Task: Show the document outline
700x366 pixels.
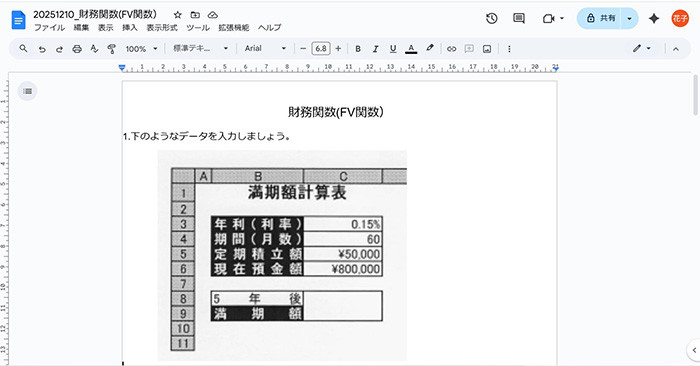Action: point(27,91)
